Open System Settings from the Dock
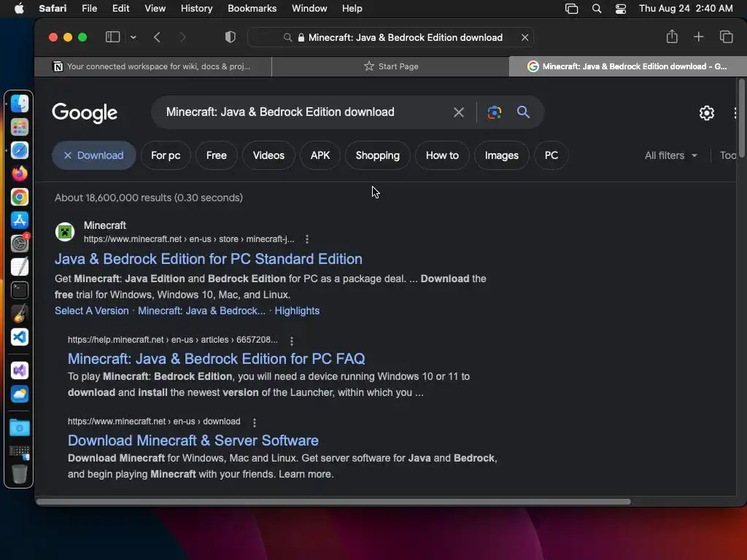 20,244
